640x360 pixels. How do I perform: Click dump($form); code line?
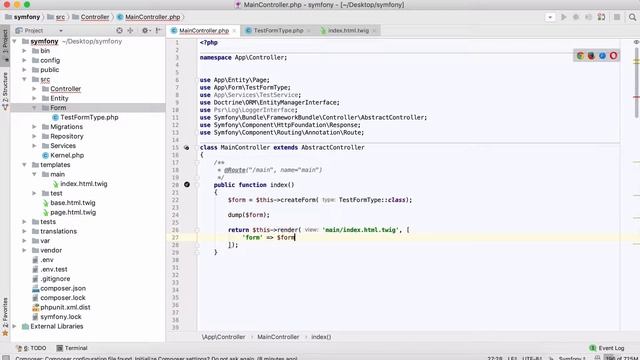pyautogui.click(x=249, y=215)
